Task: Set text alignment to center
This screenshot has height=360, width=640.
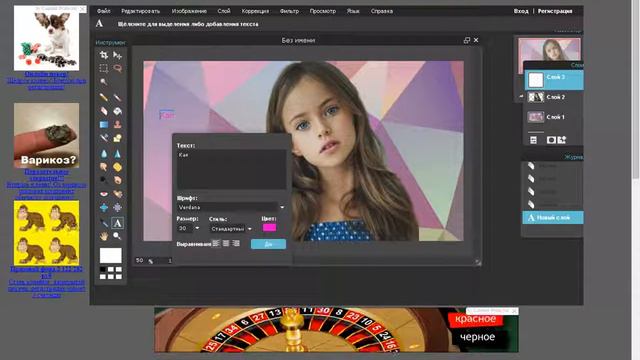Action: pyautogui.click(x=226, y=243)
